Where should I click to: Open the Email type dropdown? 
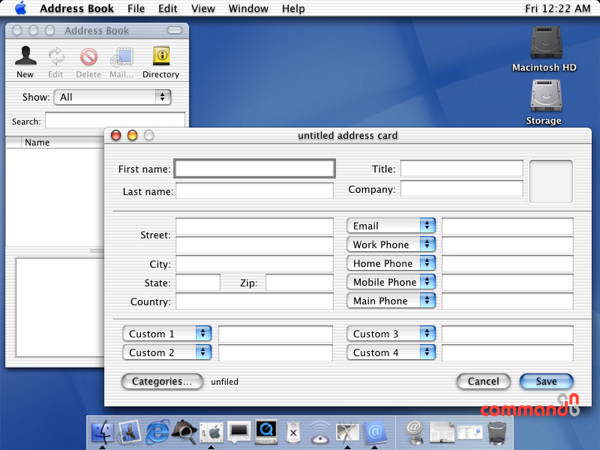click(x=391, y=226)
